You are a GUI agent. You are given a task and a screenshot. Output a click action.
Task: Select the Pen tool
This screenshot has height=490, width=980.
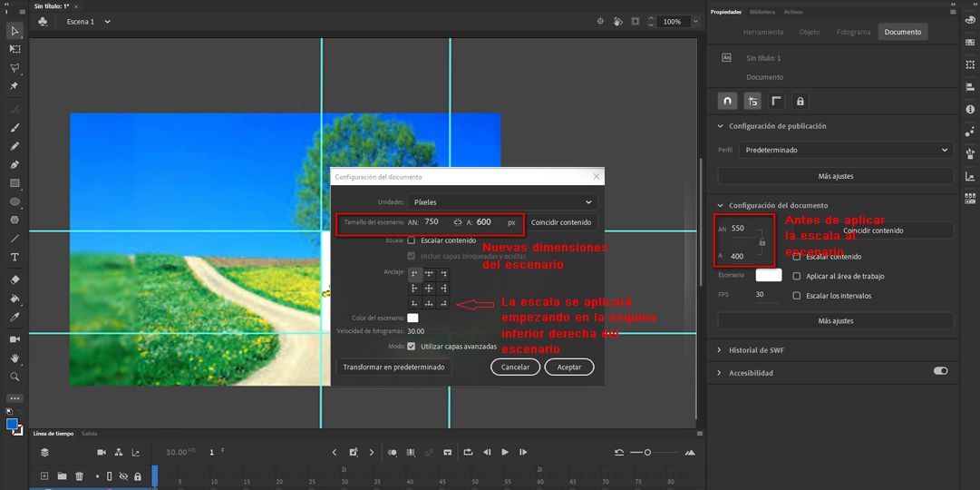point(15,164)
